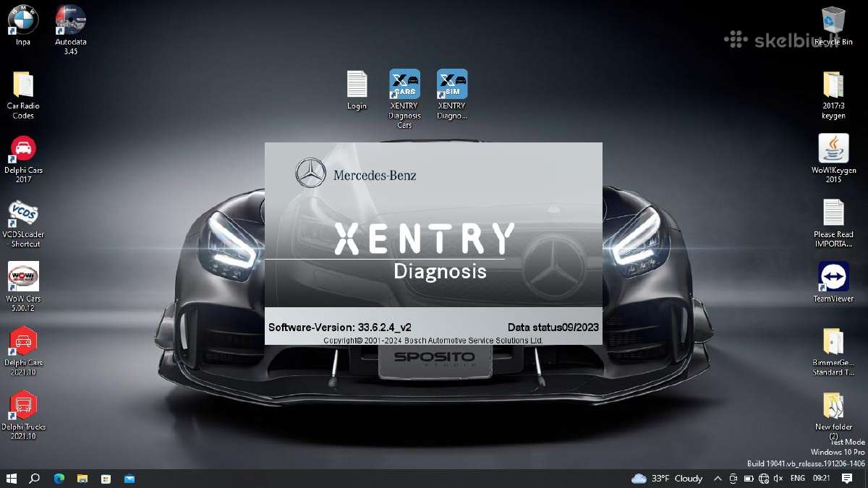The height and width of the screenshot is (488, 868).
Task: Launch XENTRY Diagnosis Cars shortcut
Action: 404,99
